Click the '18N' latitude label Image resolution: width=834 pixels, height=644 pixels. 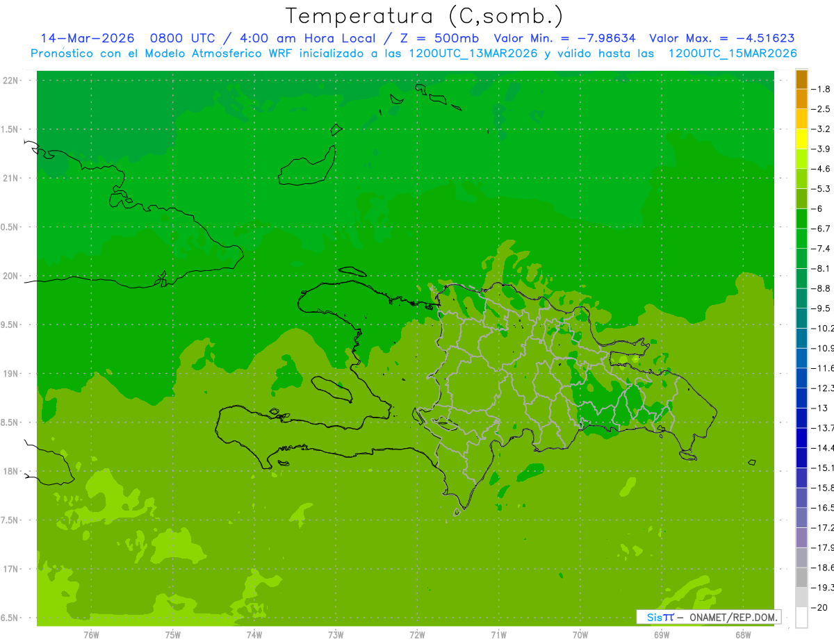pyautogui.click(x=10, y=471)
